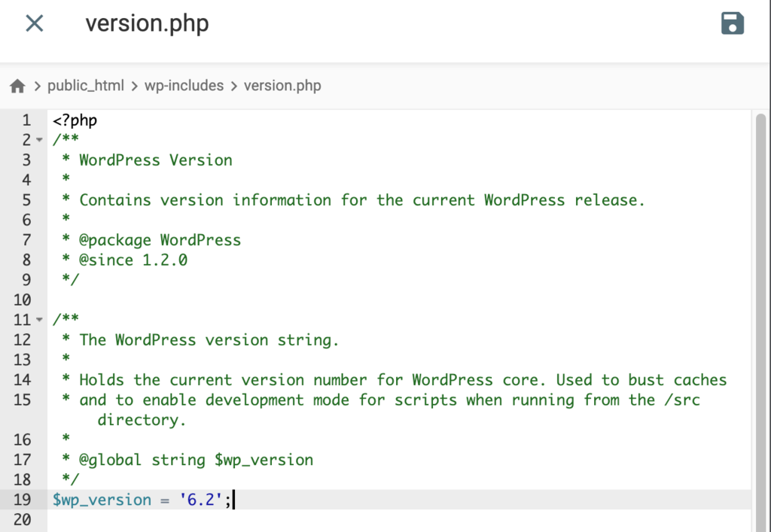Collapse the file header docblock on line 2
Screen dimensions: 771x532
click(x=39, y=140)
